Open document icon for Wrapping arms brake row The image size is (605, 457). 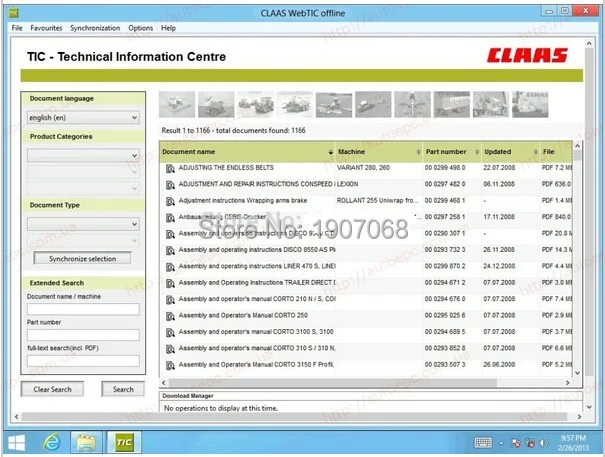tap(170, 201)
